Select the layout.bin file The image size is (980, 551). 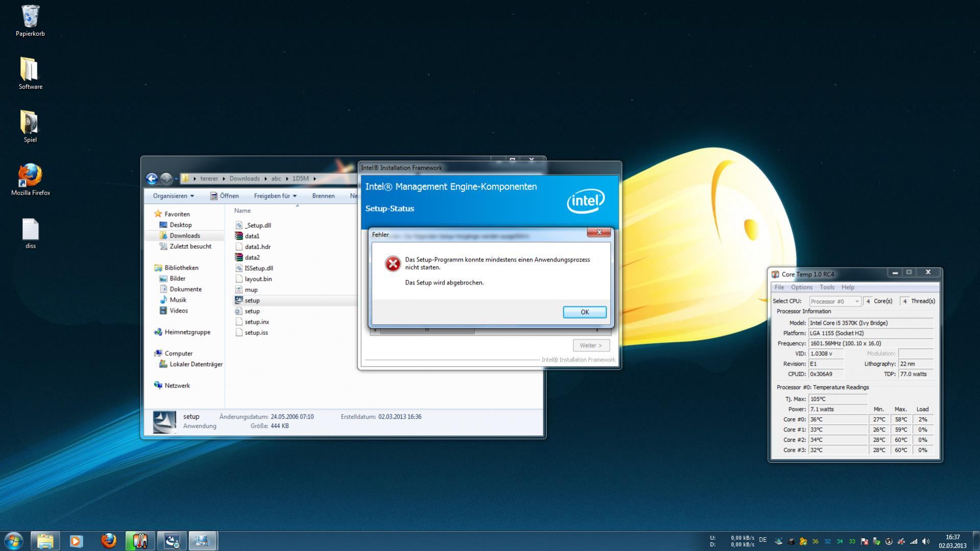pyautogui.click(x=258, y=279)
